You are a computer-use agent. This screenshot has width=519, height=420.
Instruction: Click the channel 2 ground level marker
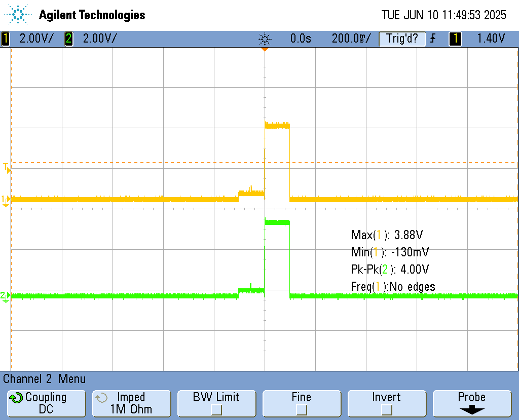point(5,297)
